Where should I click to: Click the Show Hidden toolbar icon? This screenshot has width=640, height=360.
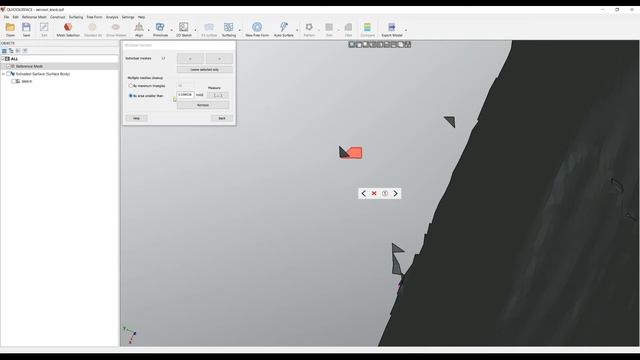click(116, 27)
